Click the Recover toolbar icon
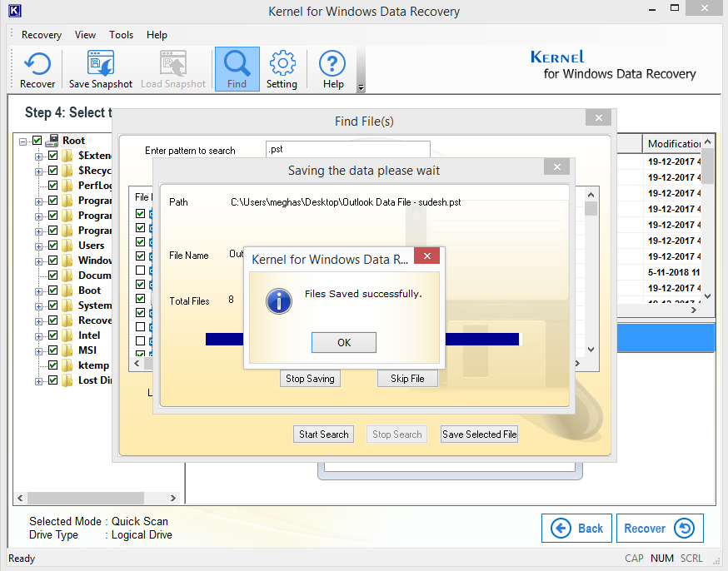 click(37, 70)
